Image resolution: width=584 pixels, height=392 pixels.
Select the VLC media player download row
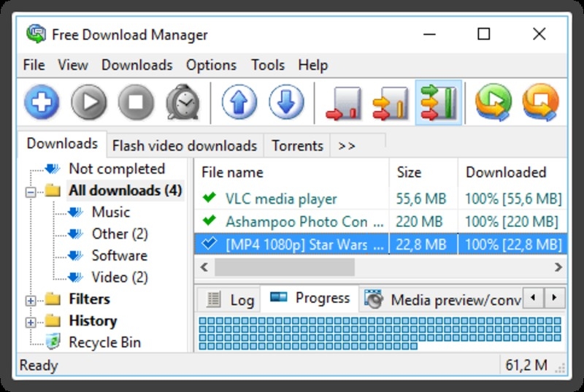tap(380, 198)
